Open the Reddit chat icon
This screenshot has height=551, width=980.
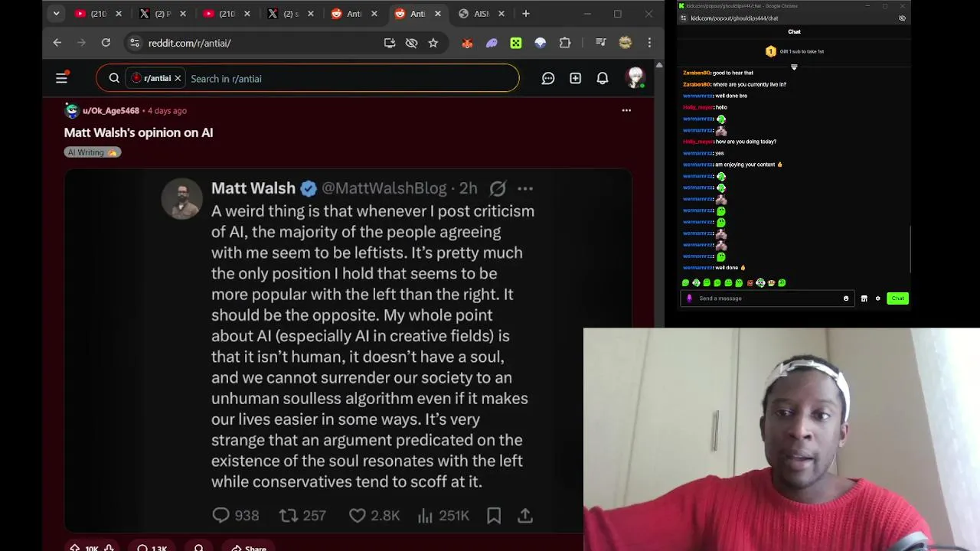coord(548,78)
